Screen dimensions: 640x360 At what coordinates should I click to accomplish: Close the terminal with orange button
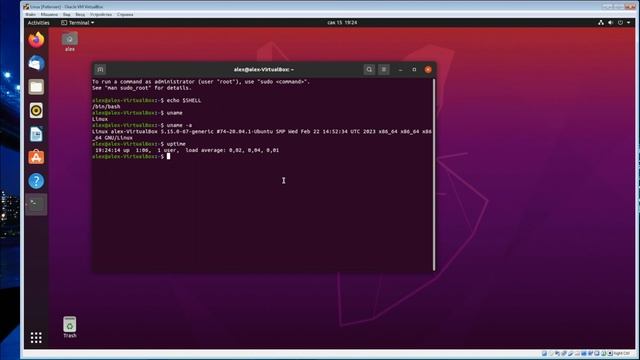[428, 70]
